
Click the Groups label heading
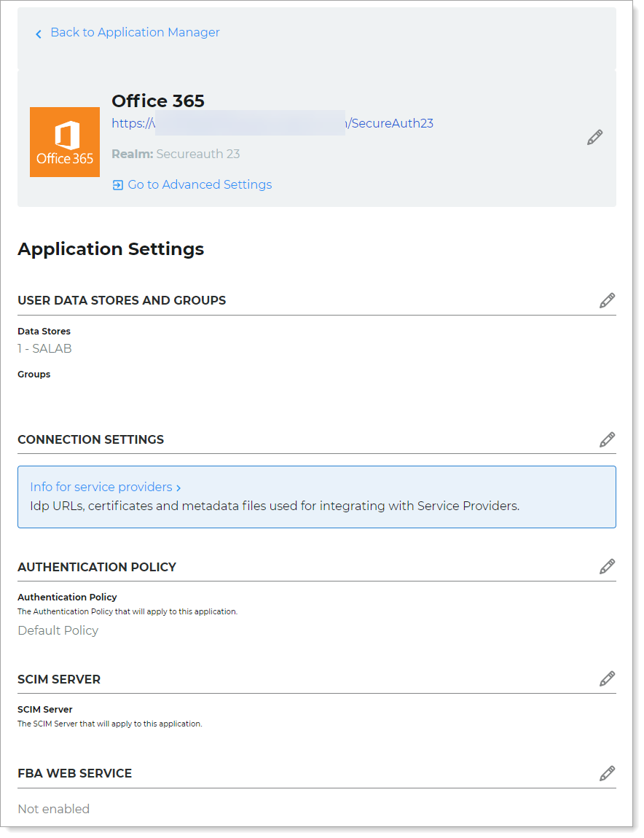[34, 374]
